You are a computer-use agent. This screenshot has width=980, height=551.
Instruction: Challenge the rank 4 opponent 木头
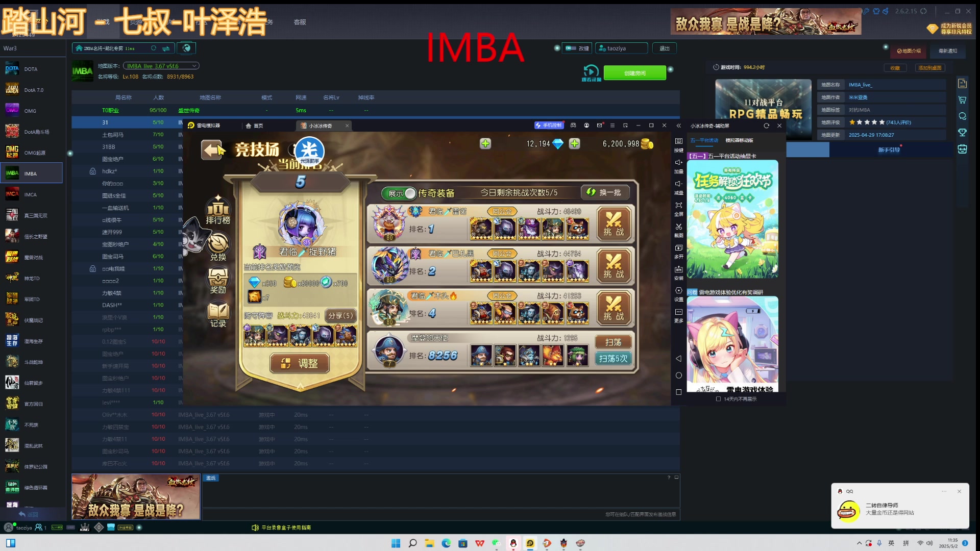613,309
